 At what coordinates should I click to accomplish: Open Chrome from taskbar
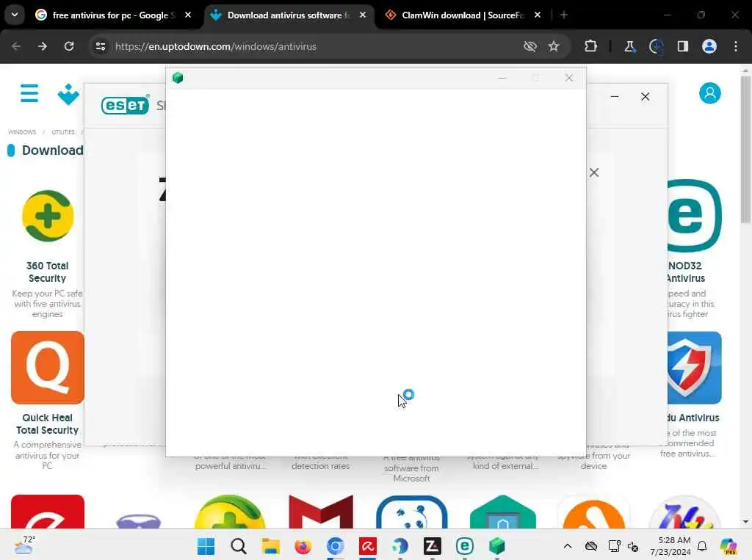click(335, 546)
